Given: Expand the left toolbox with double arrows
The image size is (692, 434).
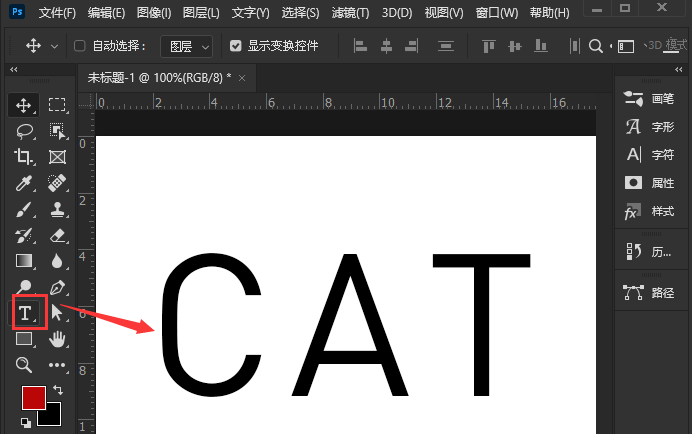Looking at the screenshot, I should 14,69.
